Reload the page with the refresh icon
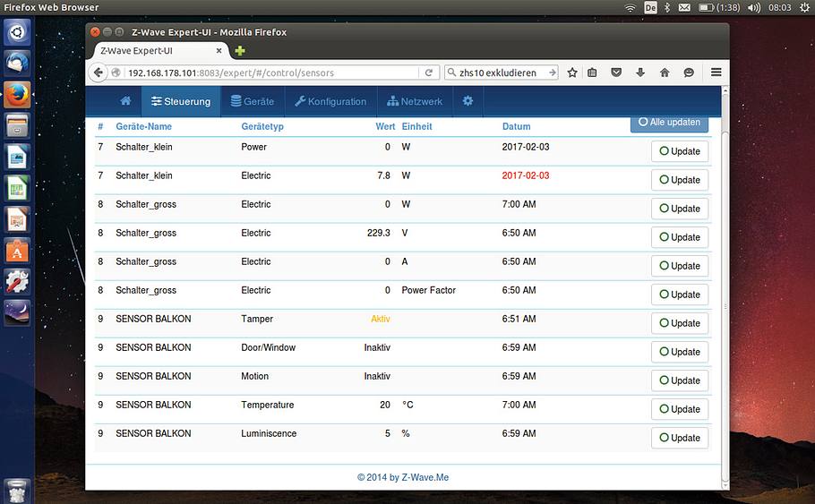 [x=429, y=73]
